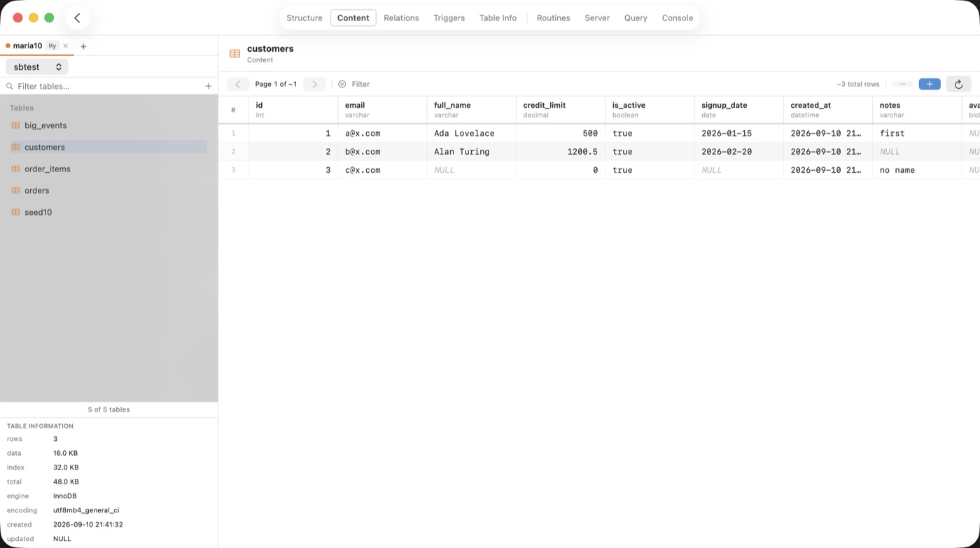Sort by the is_active column header
The width and height of the screenshot is (980, 548).
point(650,110)
